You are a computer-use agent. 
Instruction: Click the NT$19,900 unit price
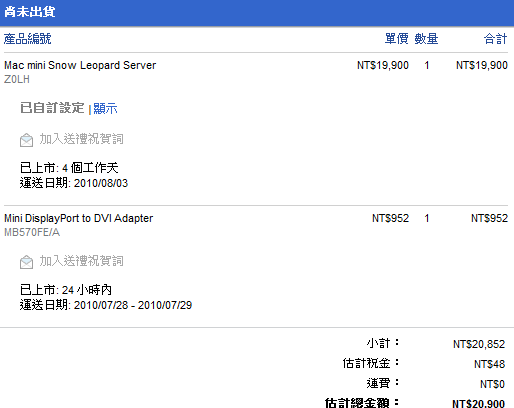(x=383, y=65)
